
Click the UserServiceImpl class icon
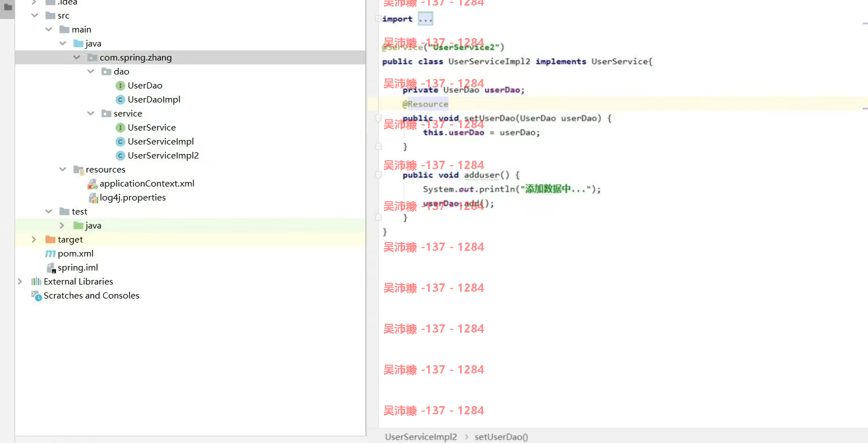pyautogui.click(x=120, y=142)
